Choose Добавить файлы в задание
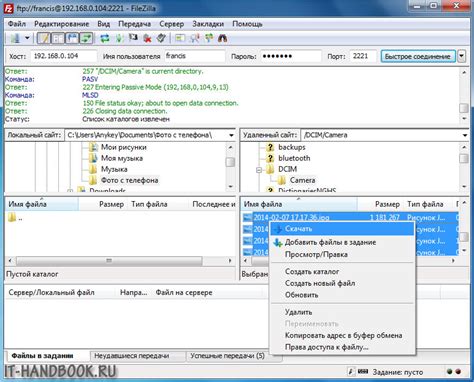 [x=342, y=242]
